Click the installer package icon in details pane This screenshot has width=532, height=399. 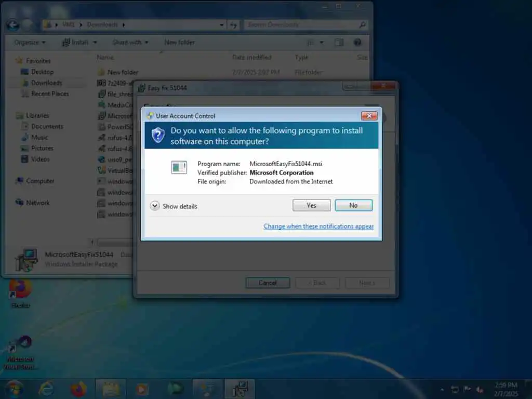click(x=26, y=260)
